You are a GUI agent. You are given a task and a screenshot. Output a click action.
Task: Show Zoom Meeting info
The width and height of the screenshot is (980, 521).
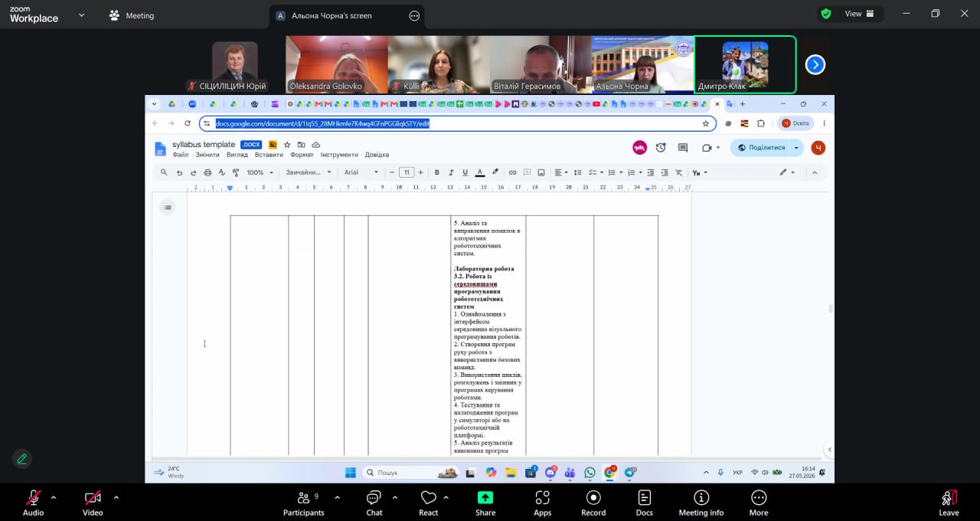coord(701,502)
